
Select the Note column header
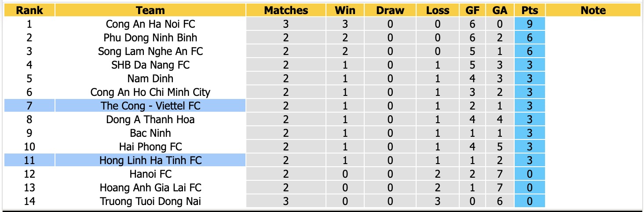click(x=593, y=10)
